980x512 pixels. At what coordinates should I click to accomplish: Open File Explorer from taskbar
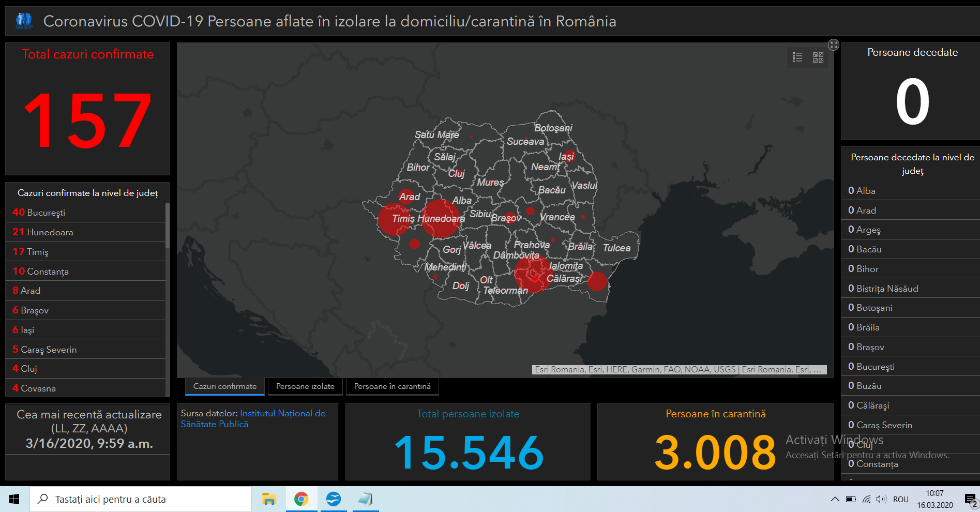click(x=269, y=499)
